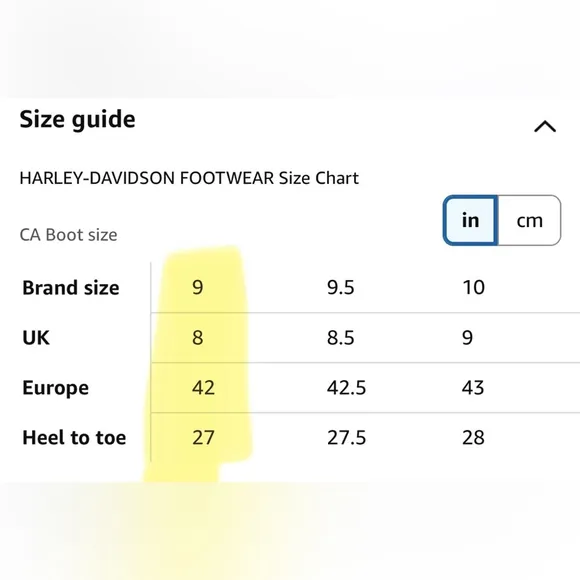
Task: Select brand size 10 cell
Action: coord(473,287)
